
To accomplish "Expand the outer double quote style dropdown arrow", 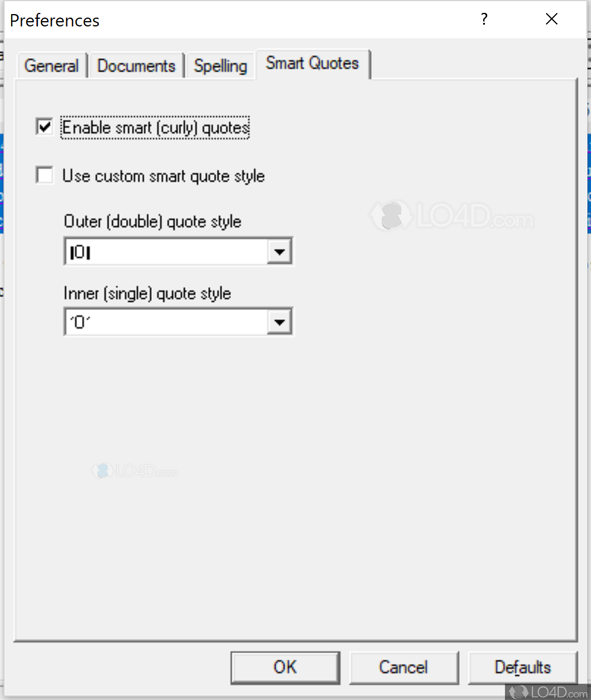I will point(280,252).
